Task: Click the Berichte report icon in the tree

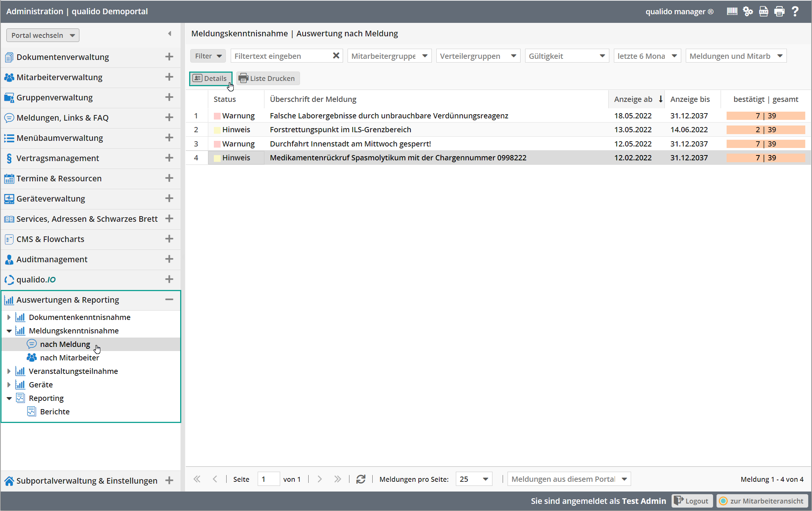Action: pyautogui.click(x=32, y=411)
